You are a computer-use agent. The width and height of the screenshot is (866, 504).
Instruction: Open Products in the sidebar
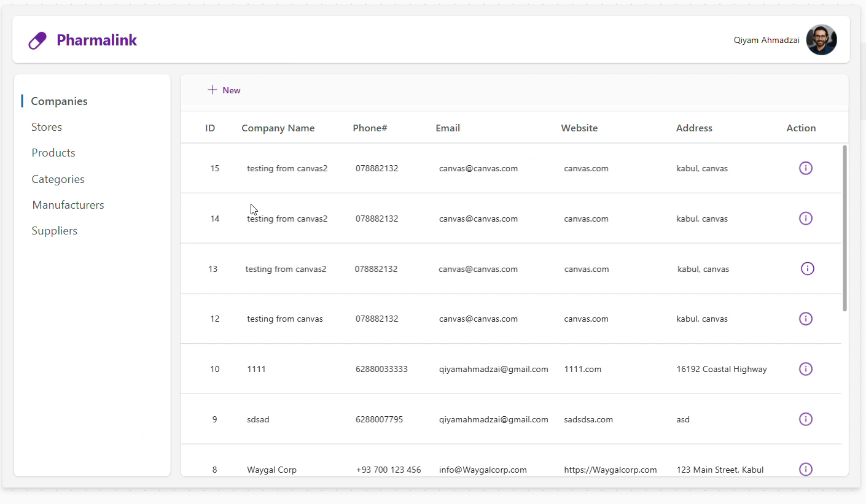pos(53,153)
